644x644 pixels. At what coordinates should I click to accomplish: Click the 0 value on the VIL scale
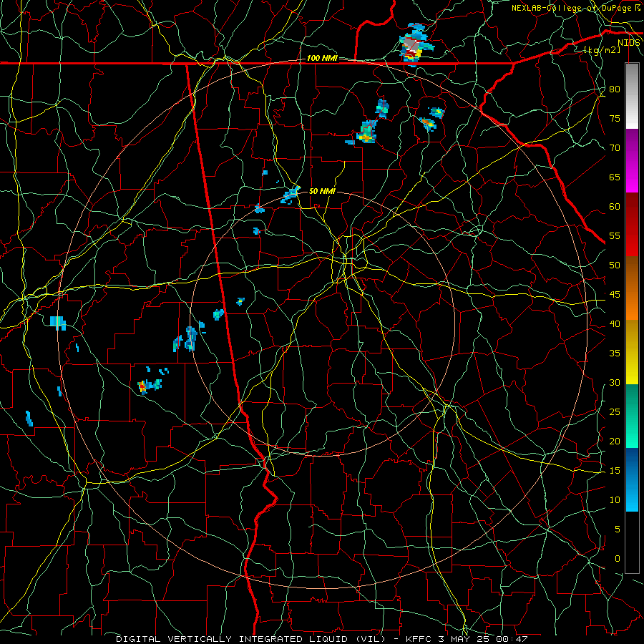click(x=618, y=559)
